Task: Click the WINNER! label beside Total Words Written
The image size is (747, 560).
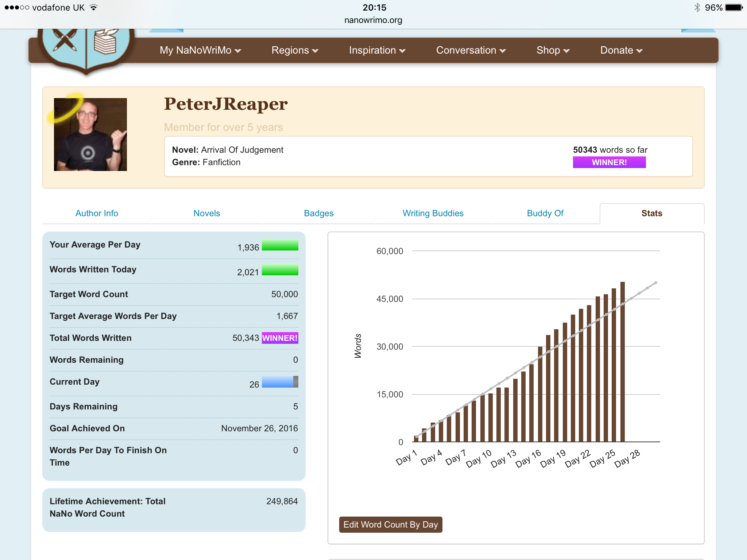Action: click(x=280, y=338)
